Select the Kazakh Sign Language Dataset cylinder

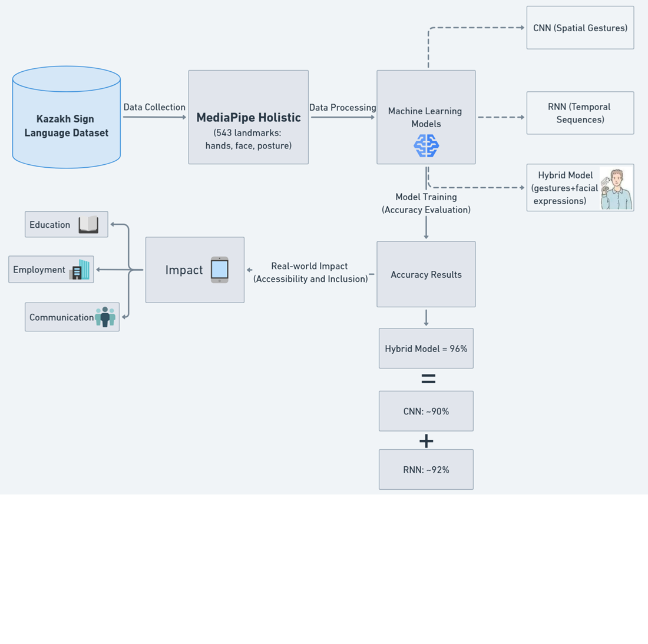[66, 118]
